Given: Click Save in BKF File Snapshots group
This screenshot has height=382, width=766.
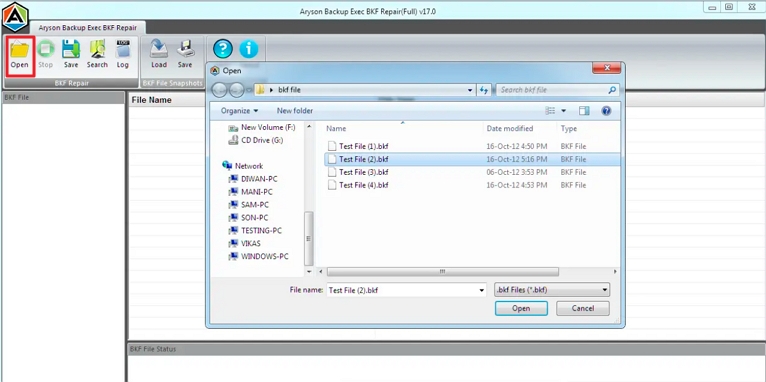Looking at the screenshot, I should pos(185,55).
